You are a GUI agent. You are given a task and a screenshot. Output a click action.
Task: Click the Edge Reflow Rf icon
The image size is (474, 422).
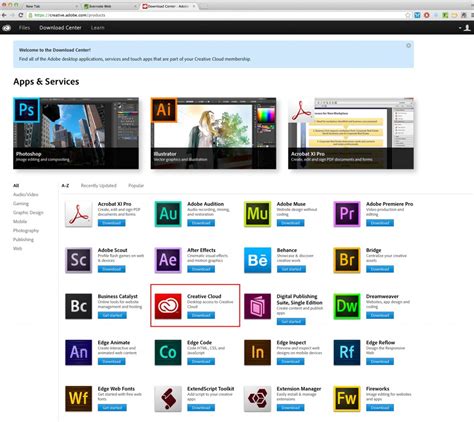[347, 352]
